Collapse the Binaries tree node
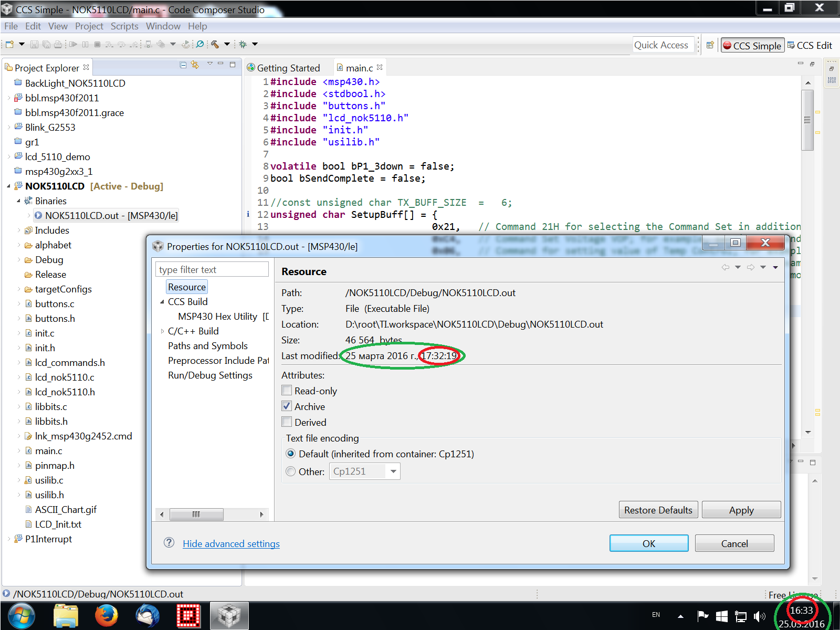The image size is (840, 630). point(18,201)
